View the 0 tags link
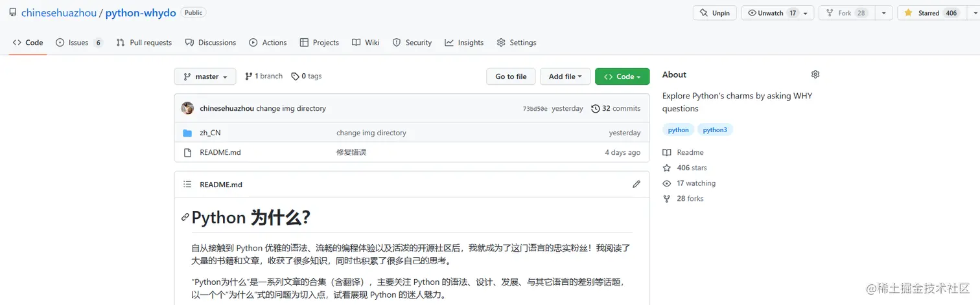Viewport: 980px width, 305px height. [x=307, y=76]
